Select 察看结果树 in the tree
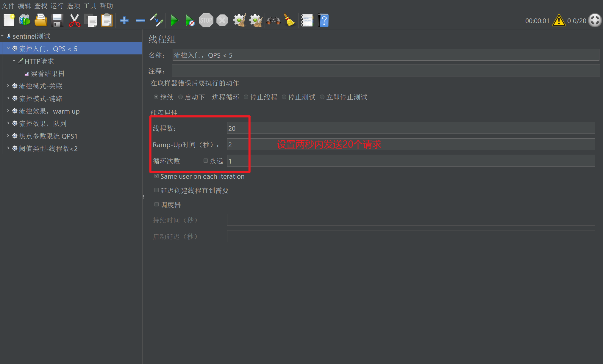Image resolution: width=603 pixels, height=364 pixels. pos(48,73)
